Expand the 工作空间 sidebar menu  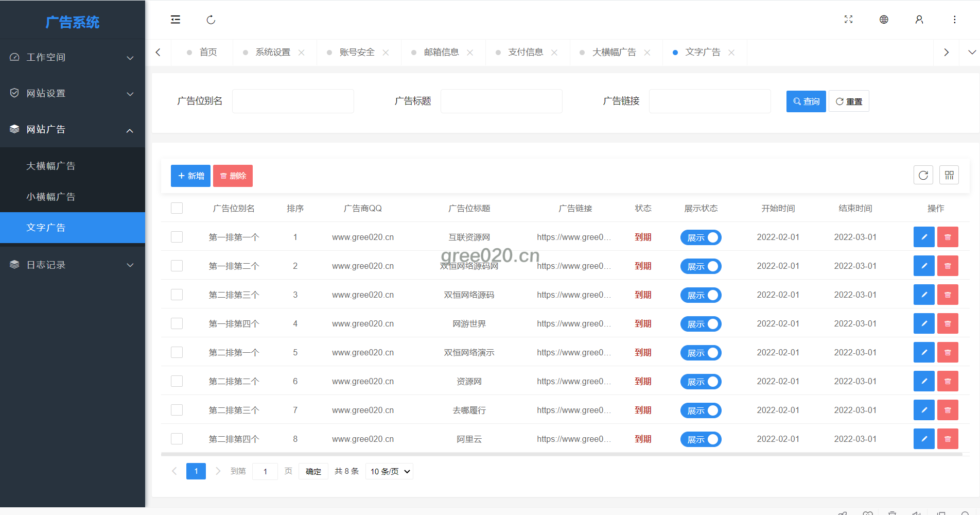click(x=72, y=57)
